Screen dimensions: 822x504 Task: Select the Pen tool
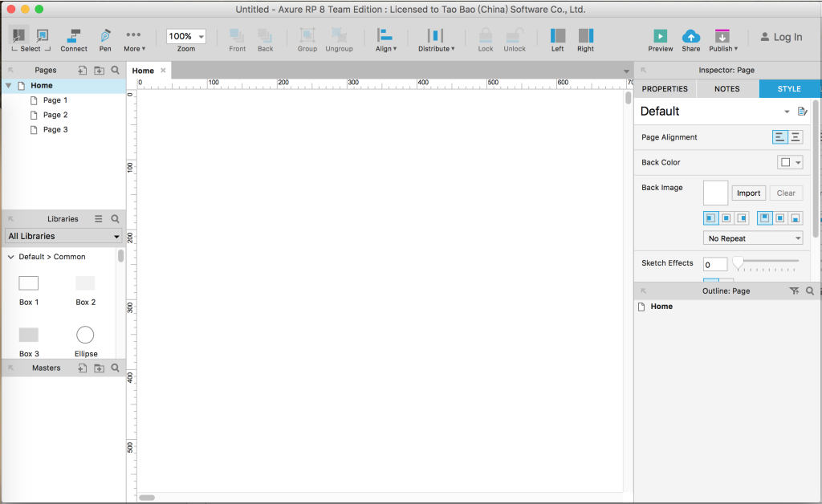(105, 40)
